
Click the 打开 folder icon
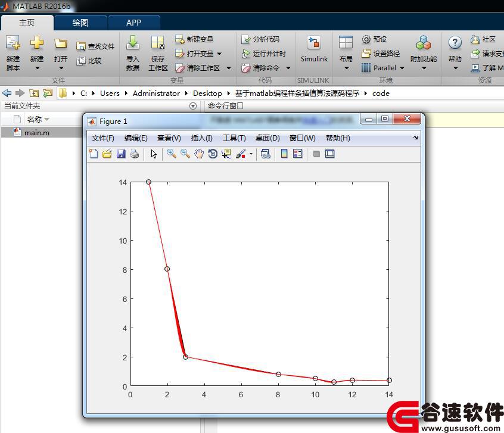tap(61, 43)
